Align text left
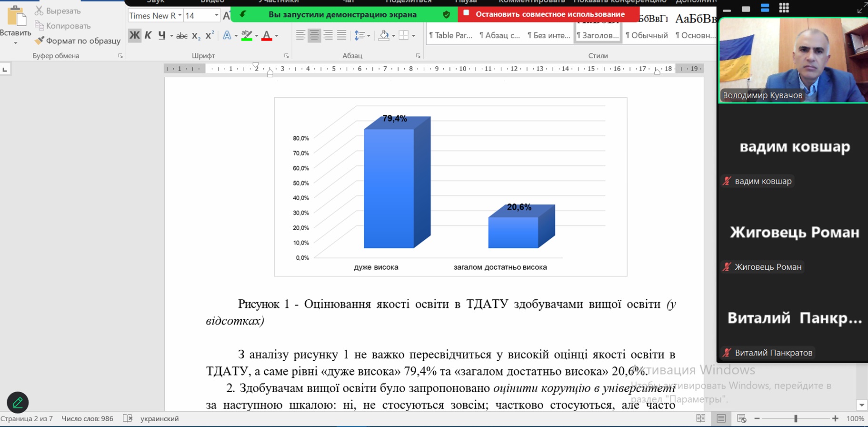Screen dimensions: 868x427 (300, 35)
